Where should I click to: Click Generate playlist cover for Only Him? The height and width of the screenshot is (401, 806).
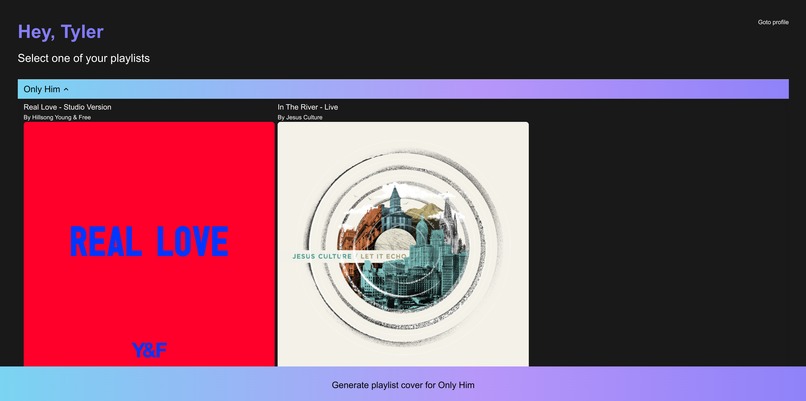click(x=403, y=385)
